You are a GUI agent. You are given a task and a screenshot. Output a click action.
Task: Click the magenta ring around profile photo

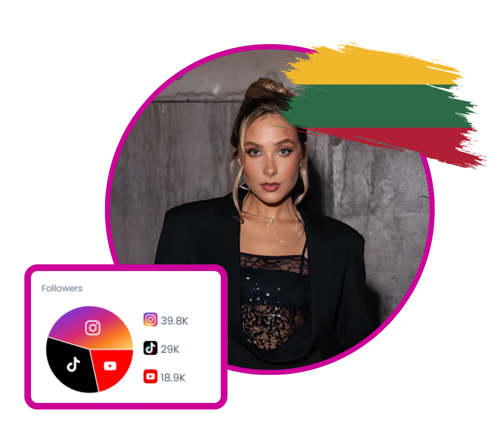(108, 209)
